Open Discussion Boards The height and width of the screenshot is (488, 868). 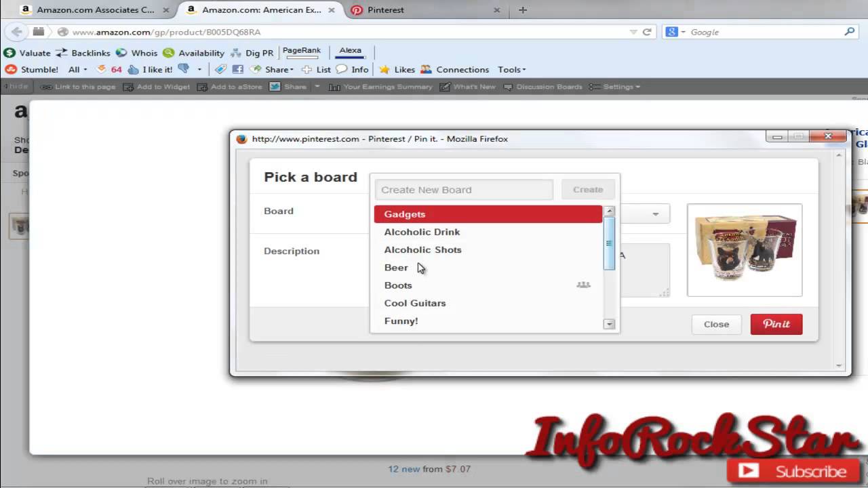pos(542,87)
